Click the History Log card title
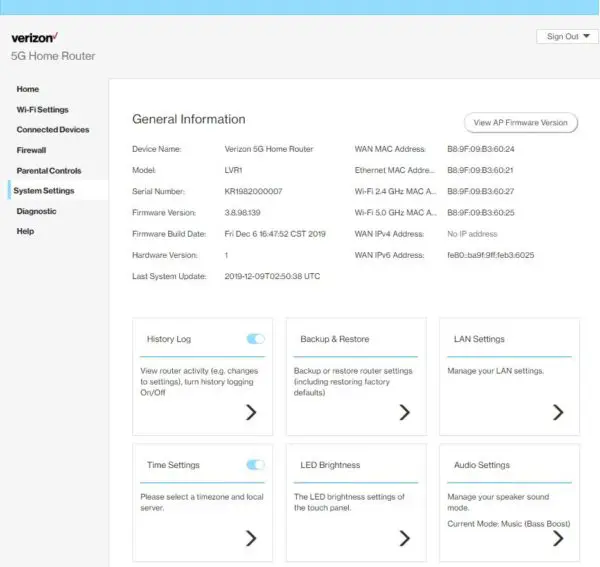This screenshot has width=600, height=567. click(169, 339)
